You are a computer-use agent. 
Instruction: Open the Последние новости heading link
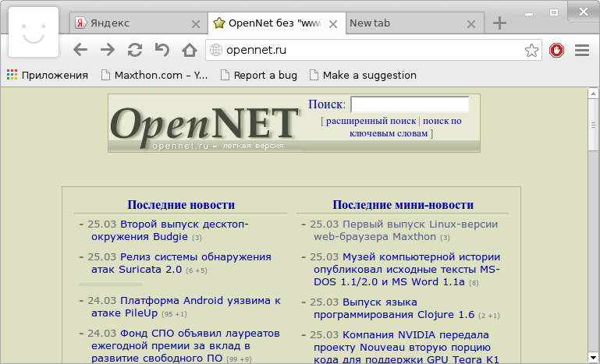181,205
